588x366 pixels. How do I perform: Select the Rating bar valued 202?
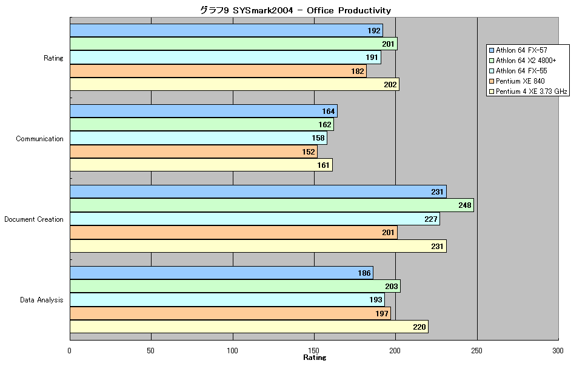point(235,84)
